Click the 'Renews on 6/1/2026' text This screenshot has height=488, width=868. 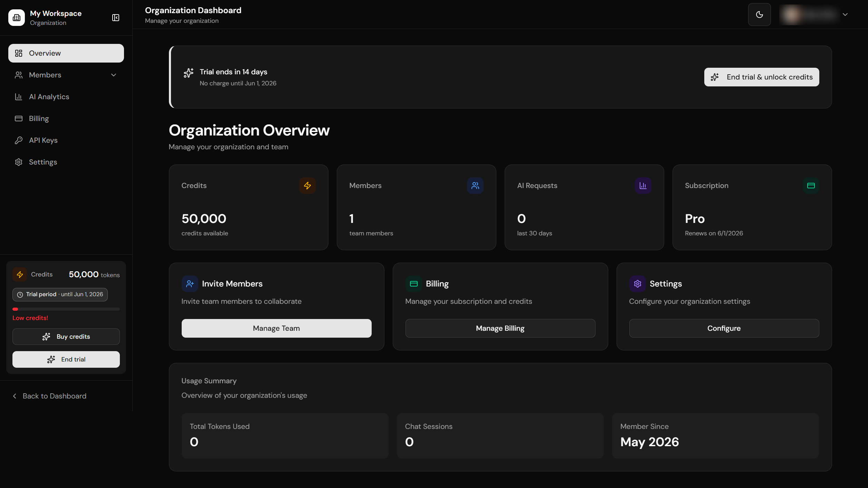[714, 233]
